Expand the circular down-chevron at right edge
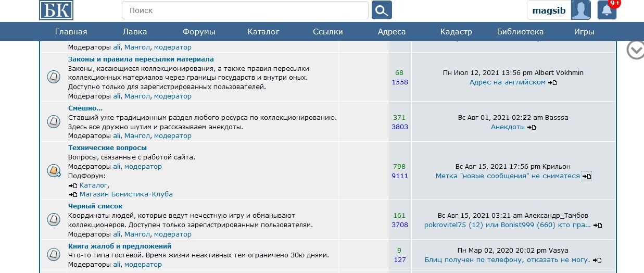This screenshot has width=644, height=273. (x=635, y=50)
